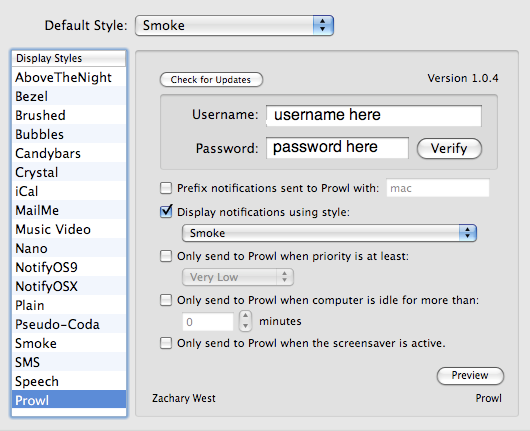530x431 pixels.
Task: Click the Check for Updates button
Action: 211,79
